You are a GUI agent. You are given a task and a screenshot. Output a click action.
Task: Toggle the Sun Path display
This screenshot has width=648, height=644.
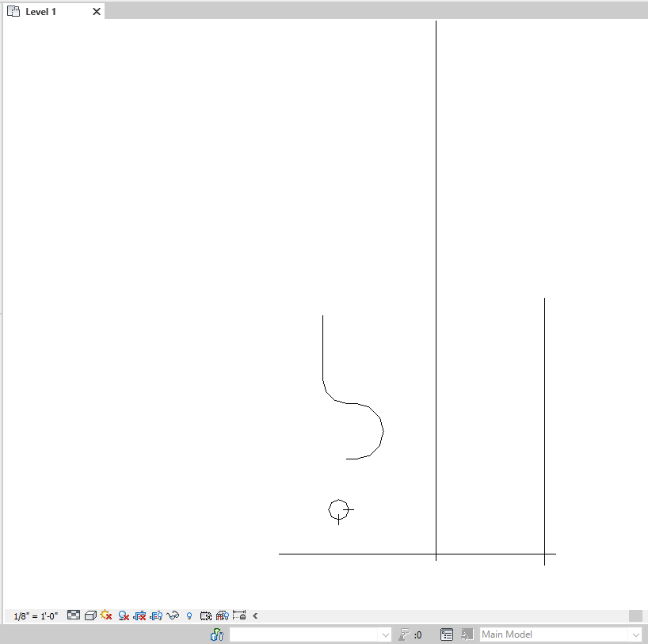point(105,615)
